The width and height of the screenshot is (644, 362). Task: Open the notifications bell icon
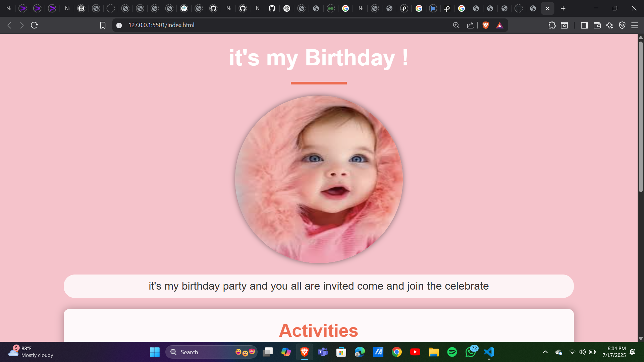(x=633, y=352)
